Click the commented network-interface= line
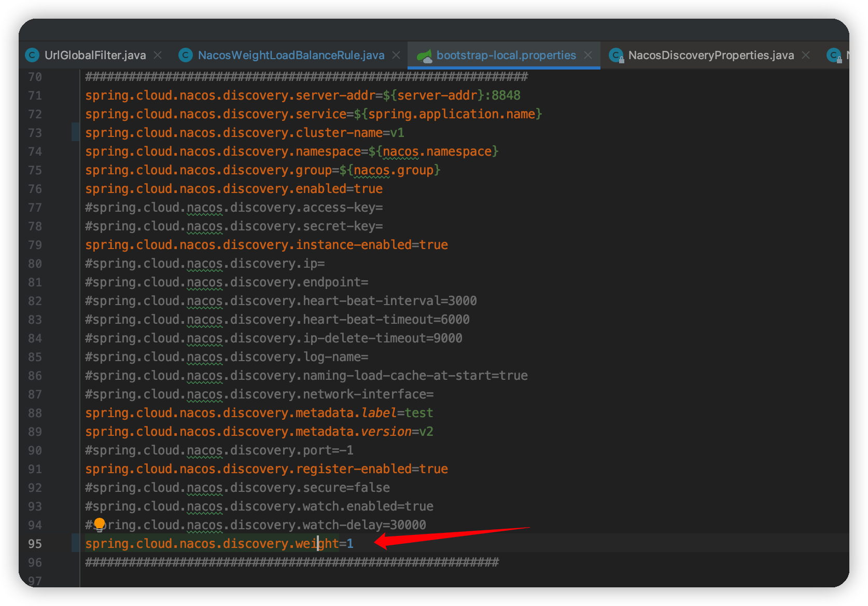 coord(259,394)
